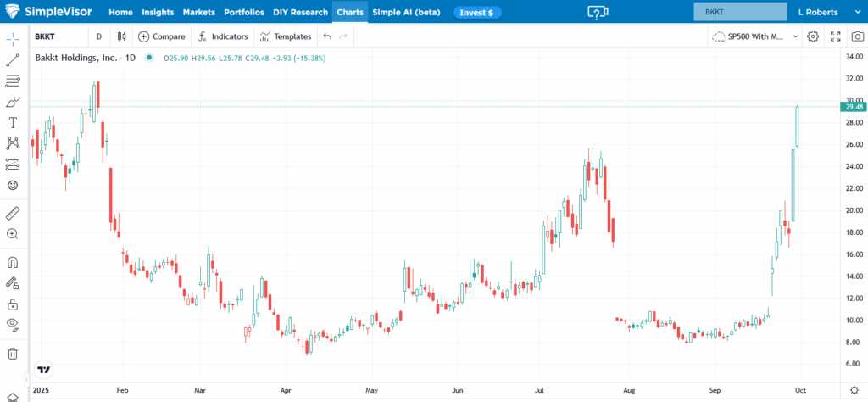
Task: Select the text annotation tool
Action: click(x=13, y=122)
